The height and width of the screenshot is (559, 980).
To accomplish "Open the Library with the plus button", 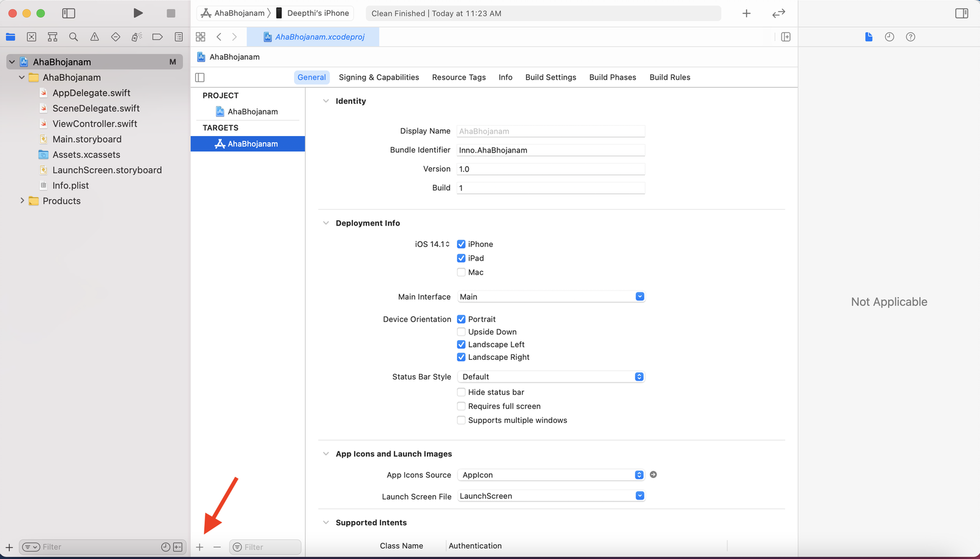I will click(746, 13).
